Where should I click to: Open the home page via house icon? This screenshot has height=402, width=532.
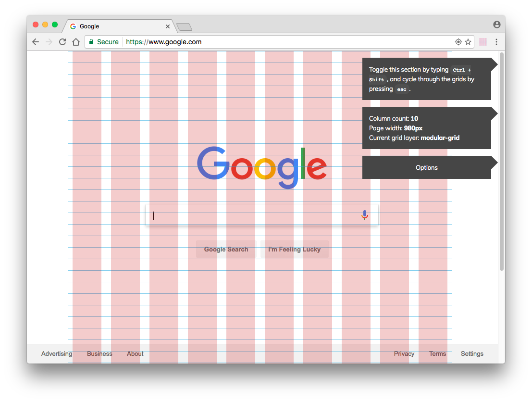coord(76,42)
